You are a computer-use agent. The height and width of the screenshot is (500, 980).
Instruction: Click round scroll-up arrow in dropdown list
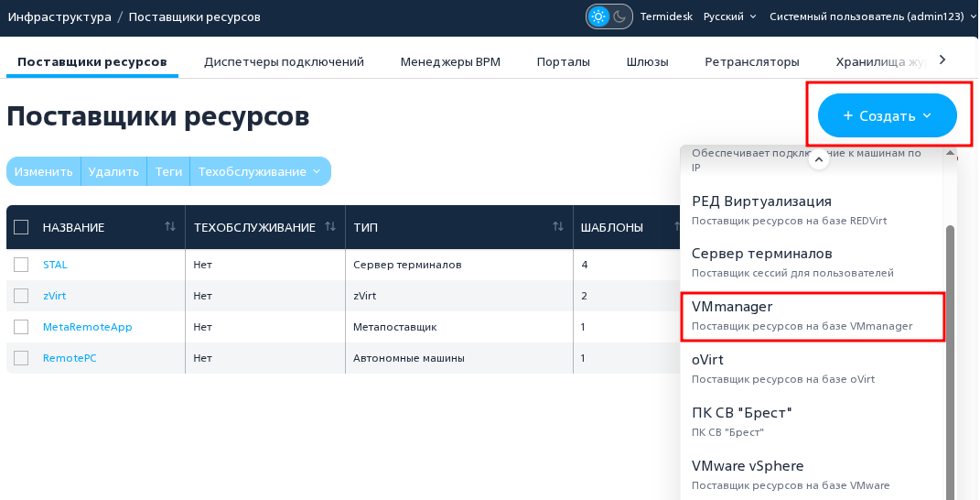[x=819, y=159]
